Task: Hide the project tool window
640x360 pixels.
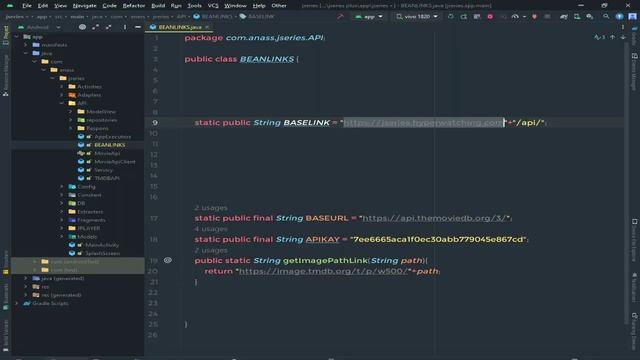Action: 138,27
